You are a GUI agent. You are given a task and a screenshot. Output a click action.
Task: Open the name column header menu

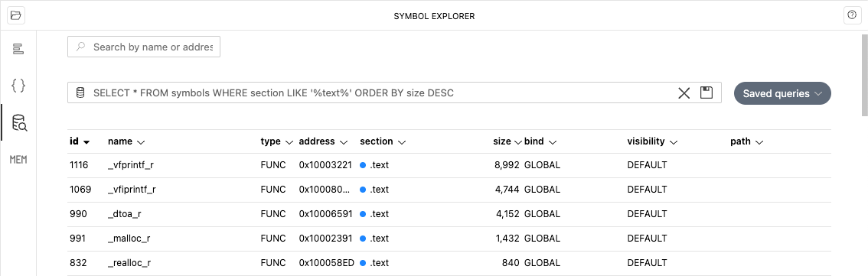[126, 141]
